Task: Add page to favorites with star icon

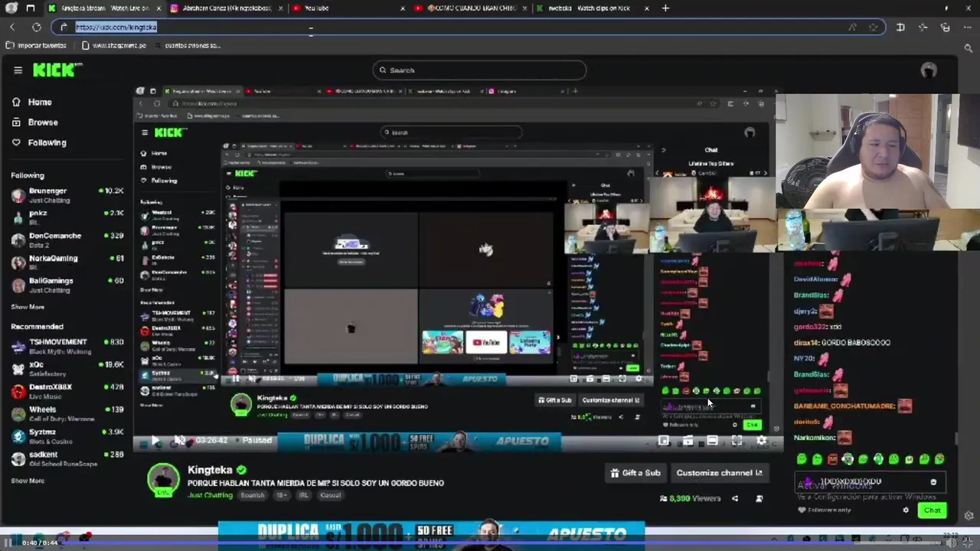Action: [x=873, y=27]
